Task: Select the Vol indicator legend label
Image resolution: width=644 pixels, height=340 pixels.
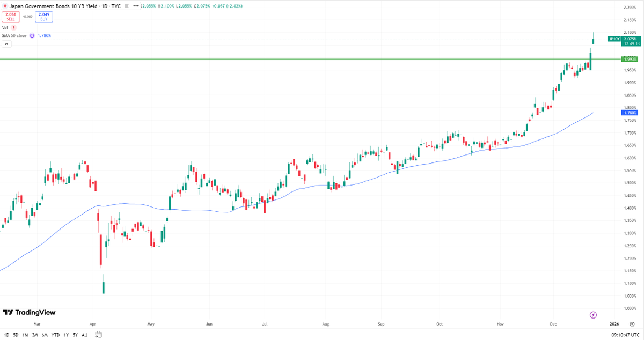Action: point(5,27)
